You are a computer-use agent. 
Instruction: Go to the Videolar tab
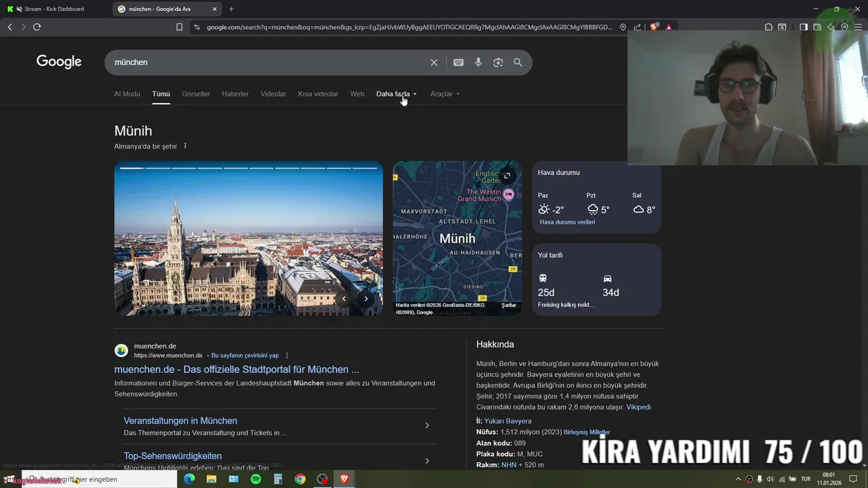pos(273,94)
